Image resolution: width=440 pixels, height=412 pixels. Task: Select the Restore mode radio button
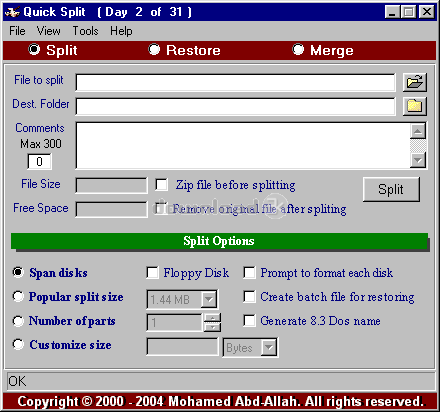(x=154, y=50)
